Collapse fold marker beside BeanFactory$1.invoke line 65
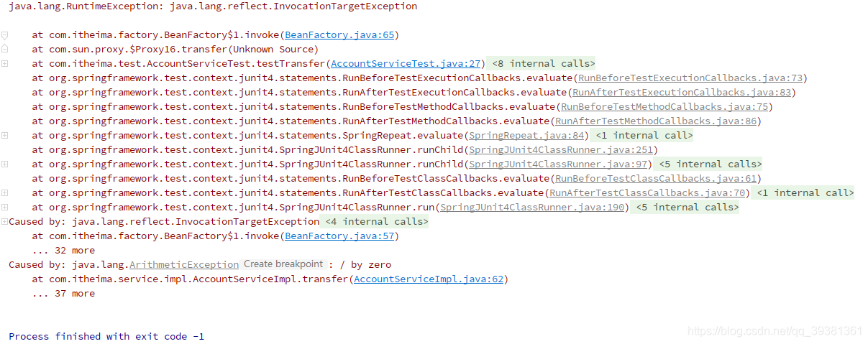 pyautogui.click(x=5, y=34)
